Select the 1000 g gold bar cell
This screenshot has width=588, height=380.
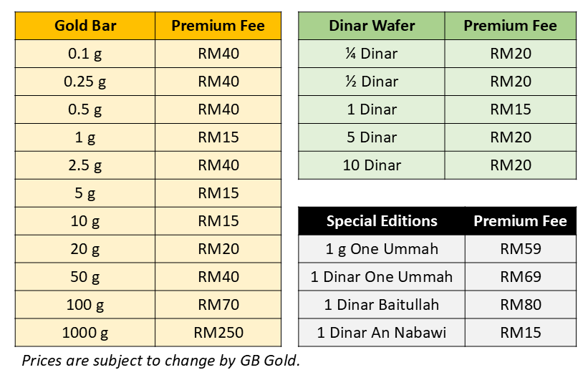(x=85, y=333)
